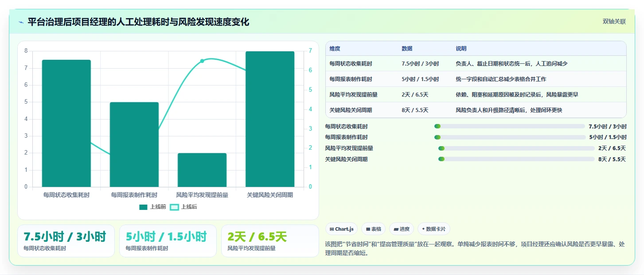This screenshot has height=275, width=644.
Task: Click the 每周状态收集耗时 progress bar
Action: tap(510, 126)
